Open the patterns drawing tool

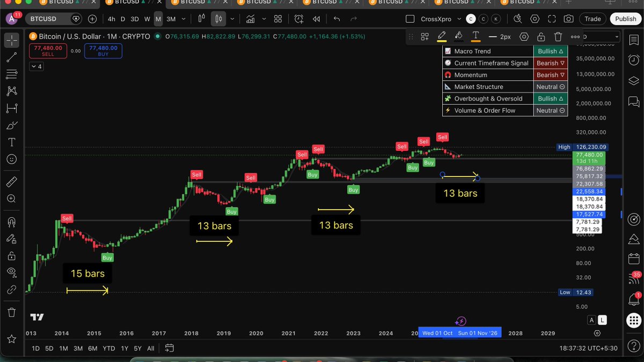tap(11, 91)
